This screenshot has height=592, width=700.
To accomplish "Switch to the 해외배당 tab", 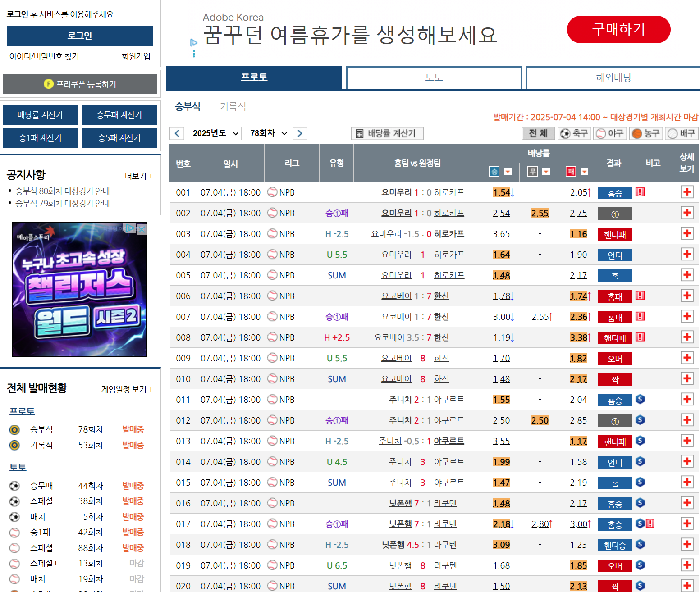I will [612, 77].
